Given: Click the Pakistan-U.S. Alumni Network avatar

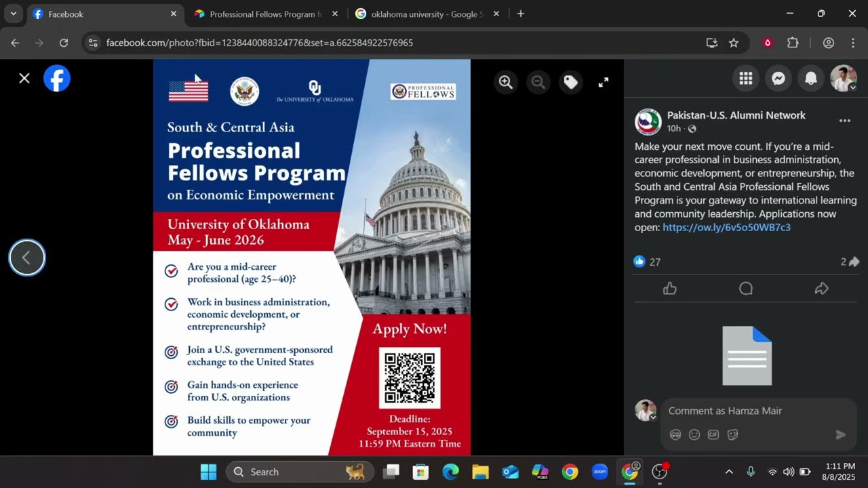Looking at the screenshot, I should [x=648, y=122].
